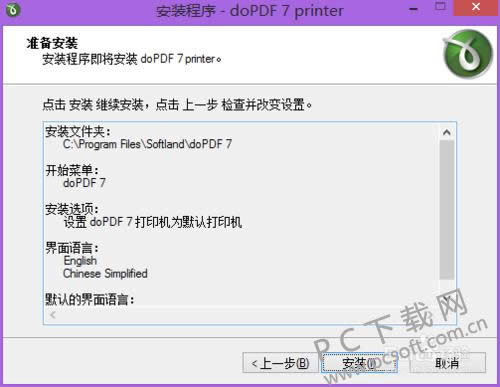
Task: Click the 上一步(B) back button
Action: pyautogui.click(x=281, y=363)
